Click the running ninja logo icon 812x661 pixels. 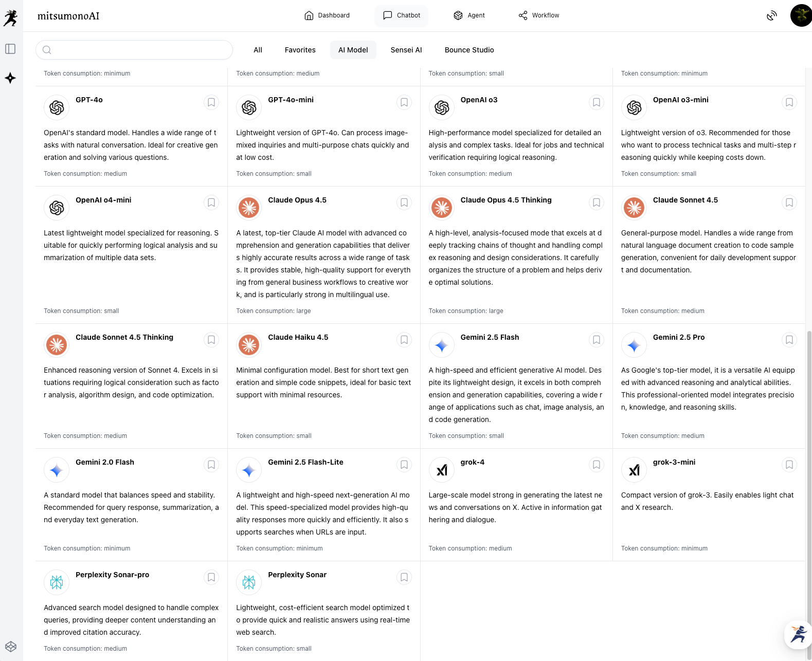[x=10, y=17]
